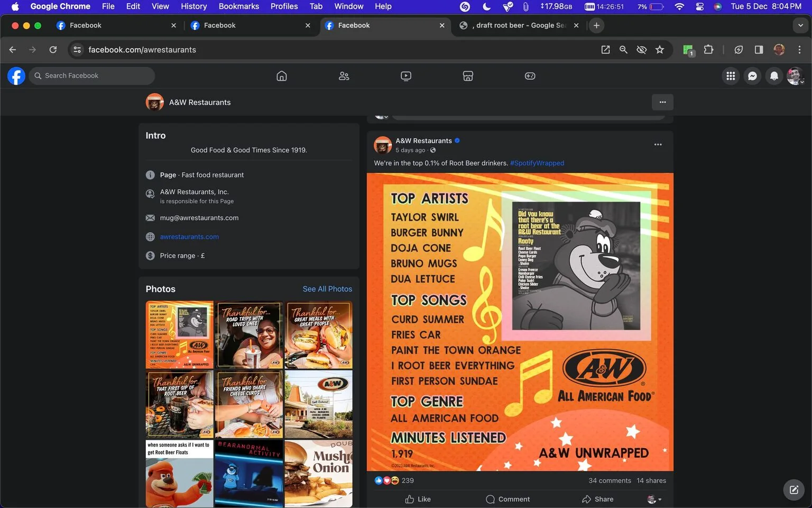Viewport: 812px width, 508px height.
Task: Open the View menu
Action: pyautogui.click(x=160, y=6)
